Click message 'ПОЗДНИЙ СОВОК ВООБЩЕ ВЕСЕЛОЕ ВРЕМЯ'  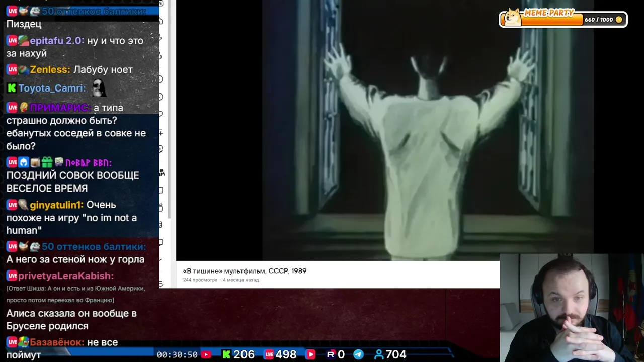(72, 182)
